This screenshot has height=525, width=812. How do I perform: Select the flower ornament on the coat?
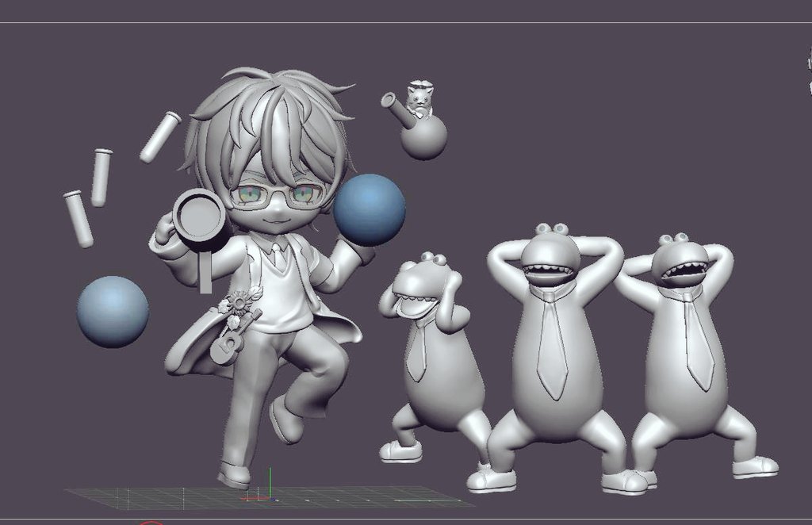pos(239,302)
